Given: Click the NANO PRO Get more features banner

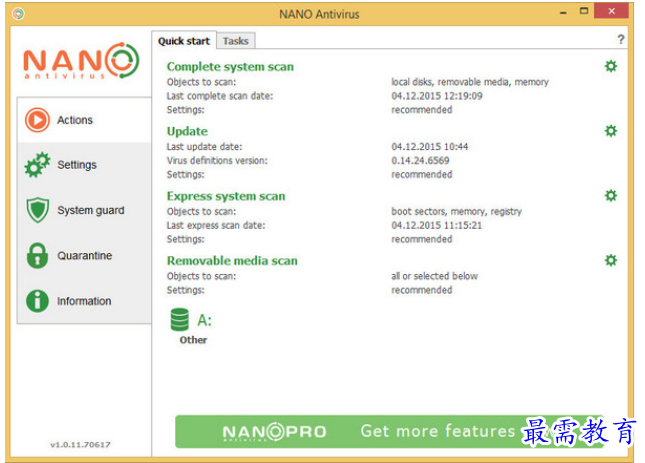Looking at the screenshot, I should pyautogui.click(x=390, y=431).
